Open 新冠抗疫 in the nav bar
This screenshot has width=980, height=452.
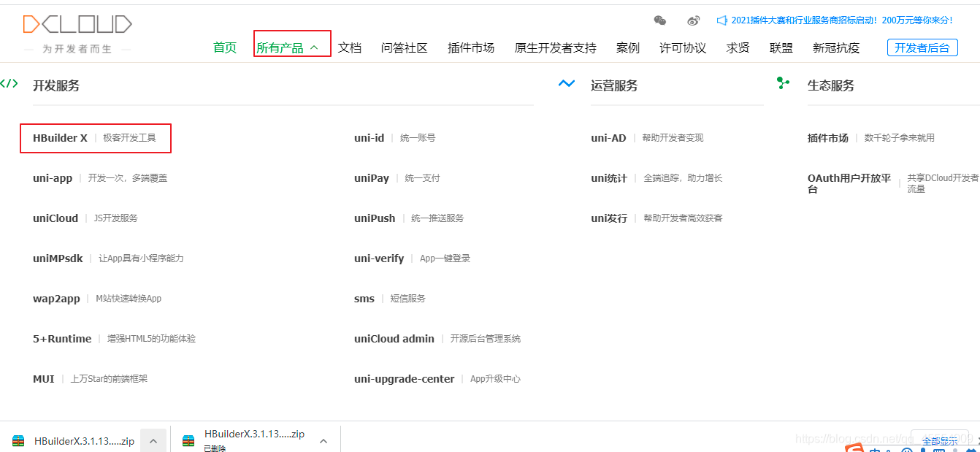[x=836, y=47]
